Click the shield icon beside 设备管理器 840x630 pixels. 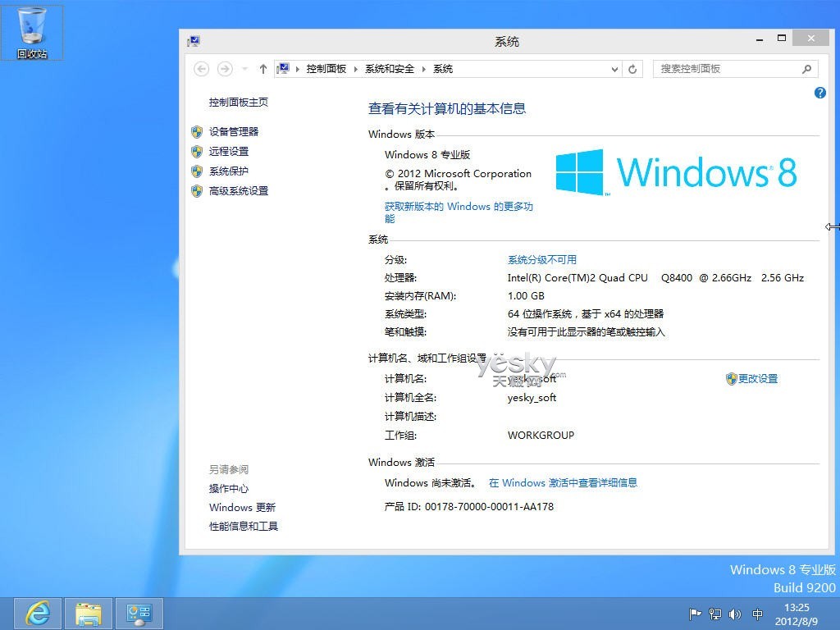tap(197, 132)
